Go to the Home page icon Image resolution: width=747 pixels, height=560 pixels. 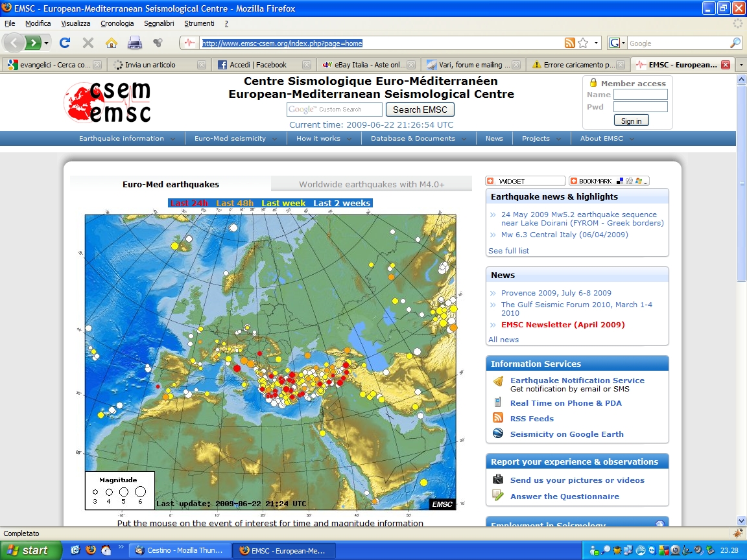point(112,43)
